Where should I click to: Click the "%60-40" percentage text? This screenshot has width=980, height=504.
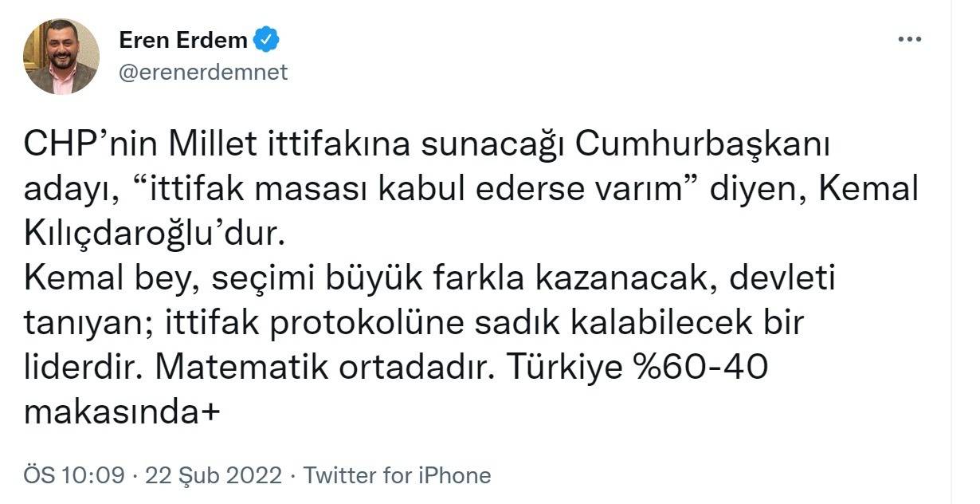(702, 368)
